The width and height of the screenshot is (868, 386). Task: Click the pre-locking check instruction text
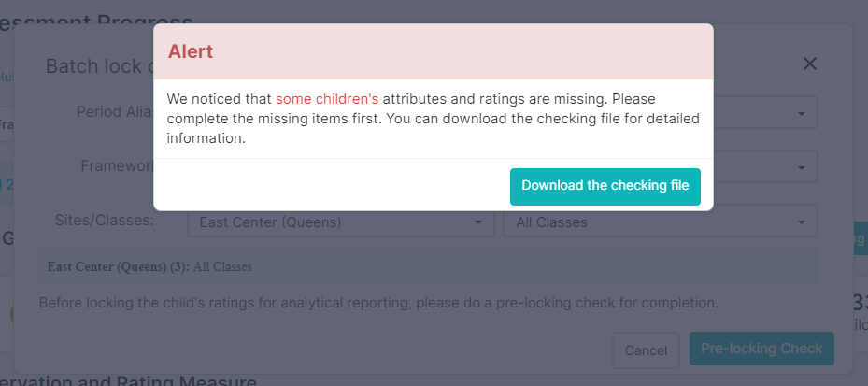tap(378, 303)
